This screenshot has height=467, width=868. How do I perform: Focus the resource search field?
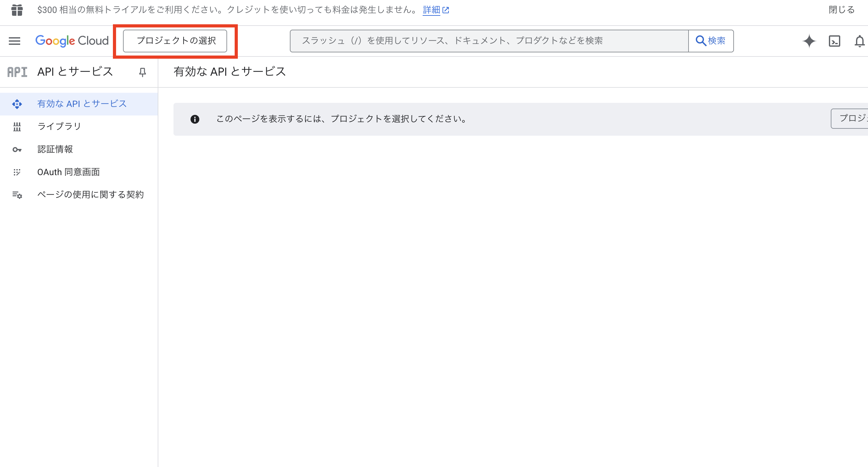[x=489, y=41]
